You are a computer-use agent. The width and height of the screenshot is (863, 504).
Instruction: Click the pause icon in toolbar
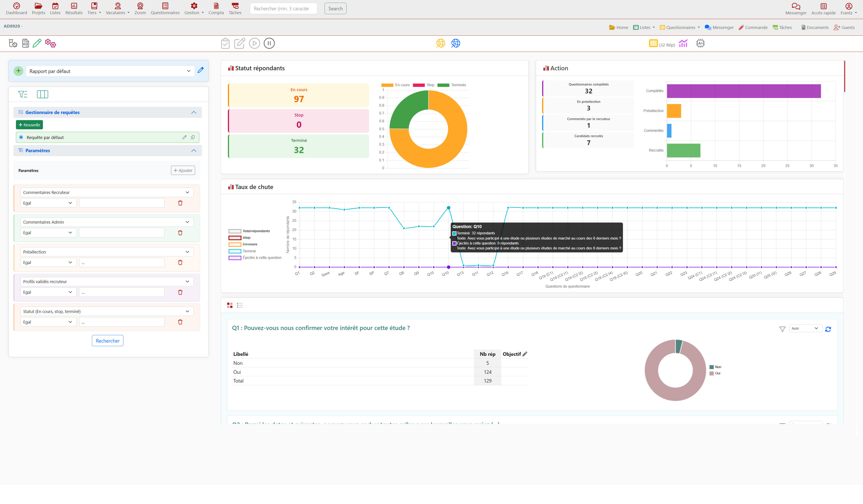click(x=269, y=44)
